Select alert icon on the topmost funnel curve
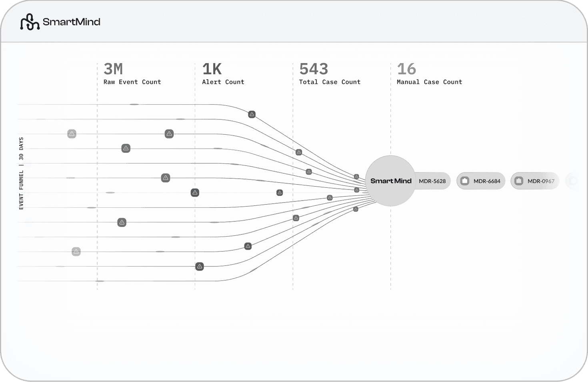This screenshot has width=588, height=382. tap(252, 115)
